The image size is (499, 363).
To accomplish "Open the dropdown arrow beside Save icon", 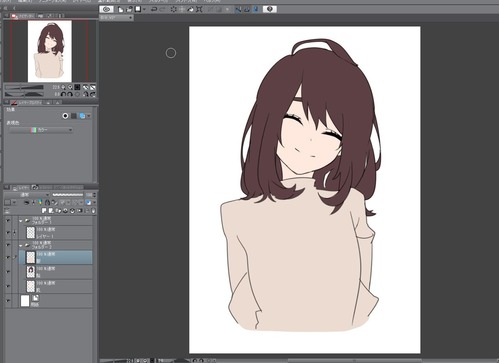I will point(144,9).
